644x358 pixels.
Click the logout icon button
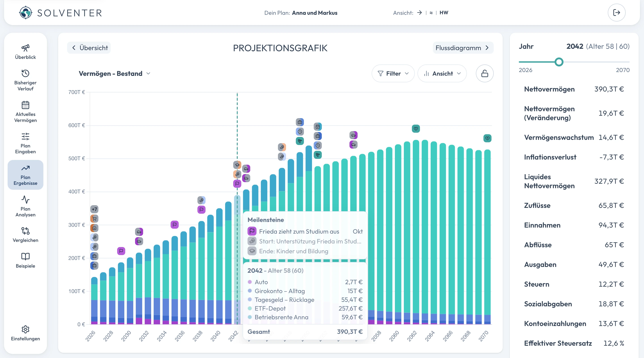616,13
